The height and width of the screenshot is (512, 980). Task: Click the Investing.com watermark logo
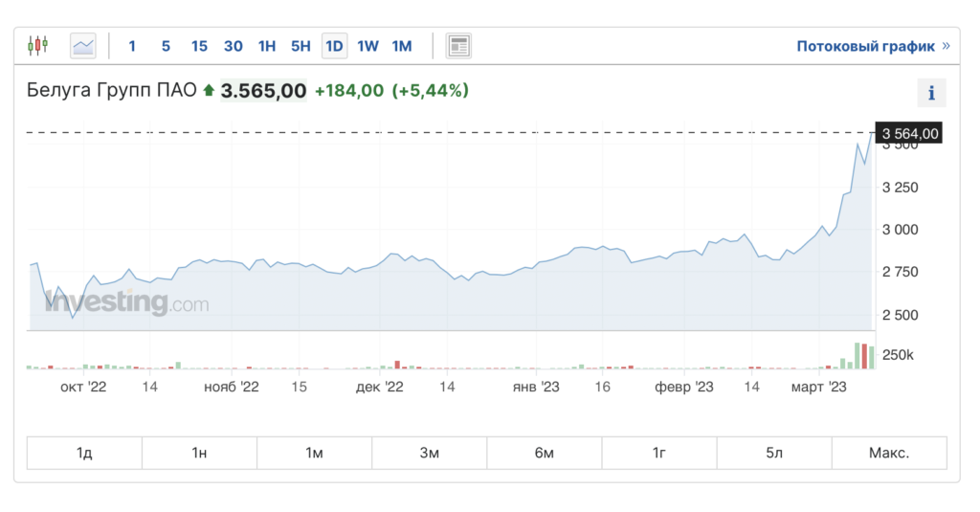point(127,304)
